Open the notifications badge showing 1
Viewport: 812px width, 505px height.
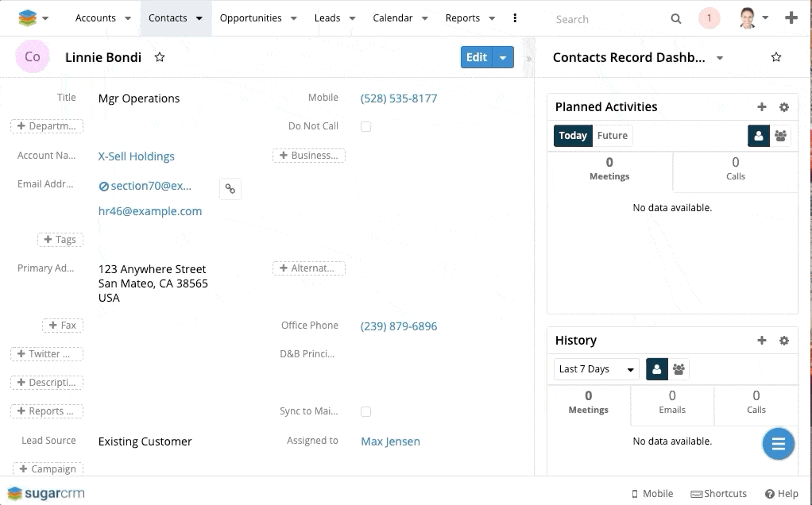pos(709,18)
